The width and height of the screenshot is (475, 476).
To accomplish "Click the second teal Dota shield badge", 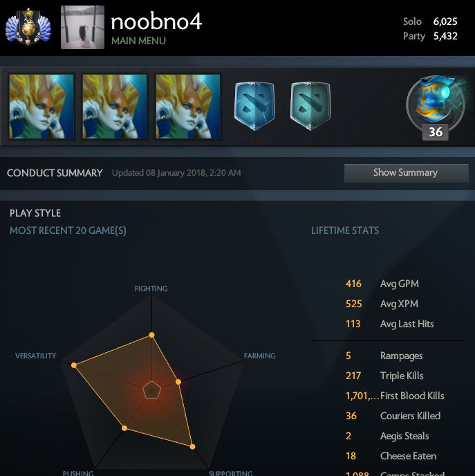I will 310,106.
